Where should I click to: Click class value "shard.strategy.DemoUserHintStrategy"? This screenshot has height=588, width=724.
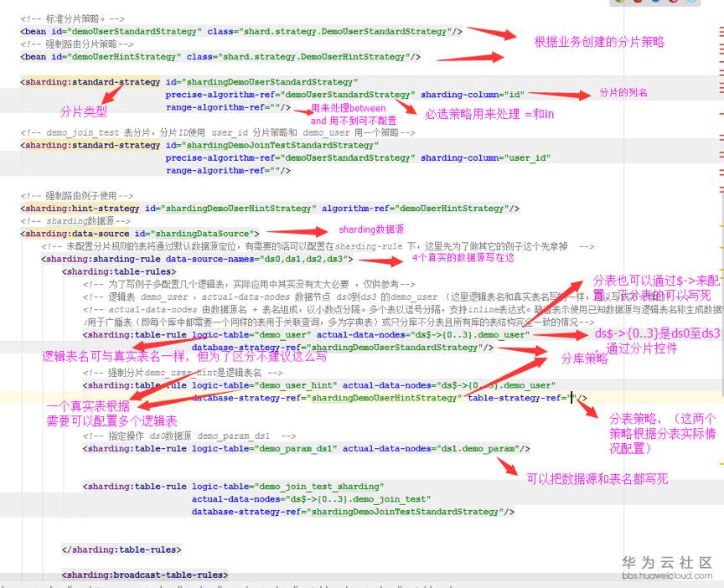point(315,57)
